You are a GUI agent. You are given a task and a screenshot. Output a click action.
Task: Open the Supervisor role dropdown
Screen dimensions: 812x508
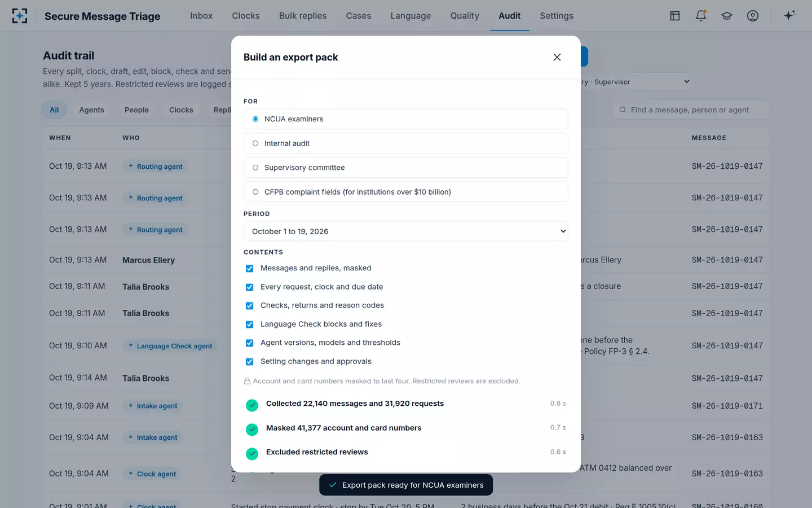[x=634, y=82]
